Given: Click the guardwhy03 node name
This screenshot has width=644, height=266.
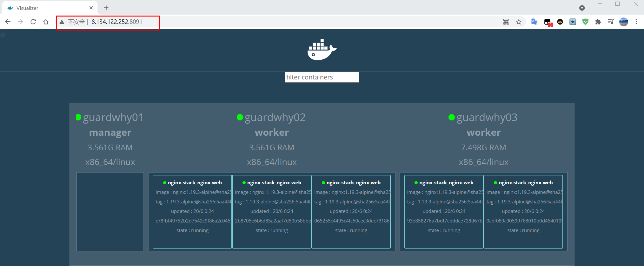Looking at the screenshot, I should (x=487, y=117).
